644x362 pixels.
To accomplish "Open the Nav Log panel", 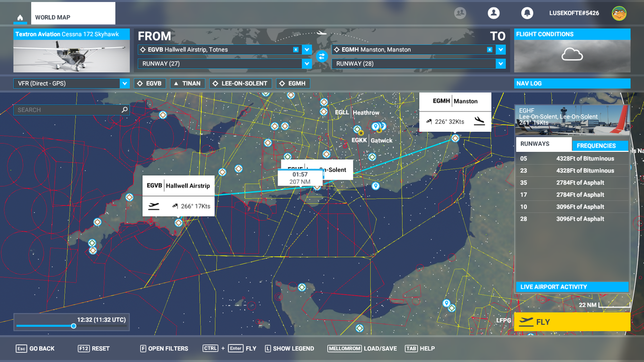I will [572, 83].
